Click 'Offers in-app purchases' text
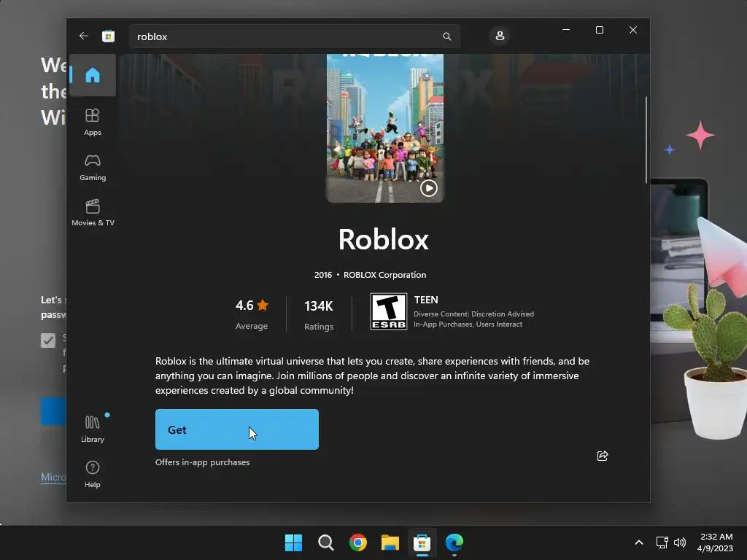 [x=203, y=462]
